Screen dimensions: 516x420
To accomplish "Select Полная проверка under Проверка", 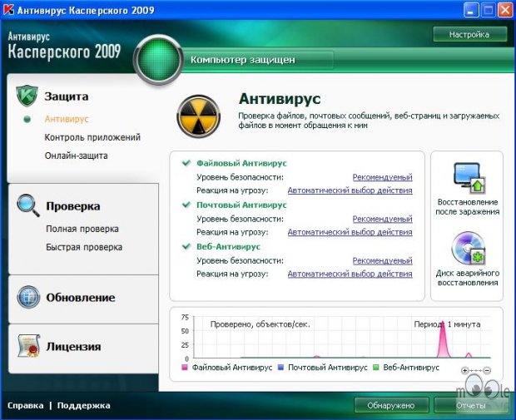I will click(x=82, y=229).
